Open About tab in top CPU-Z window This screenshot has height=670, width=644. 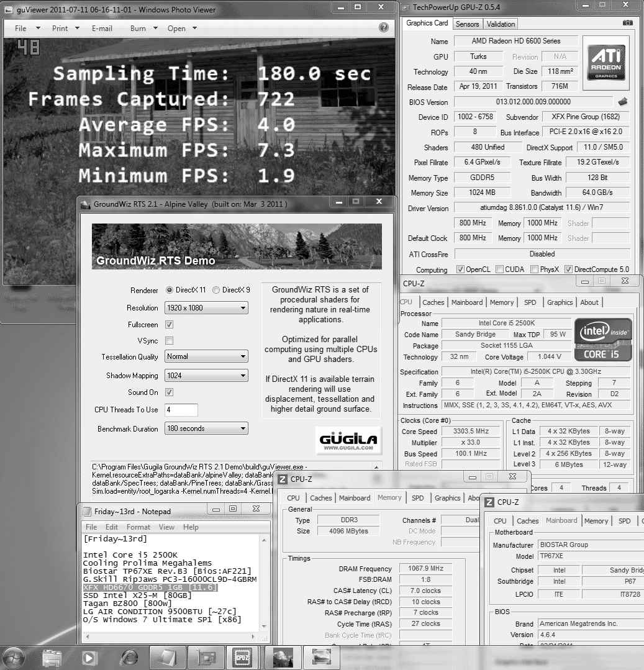tap(589, 302)
